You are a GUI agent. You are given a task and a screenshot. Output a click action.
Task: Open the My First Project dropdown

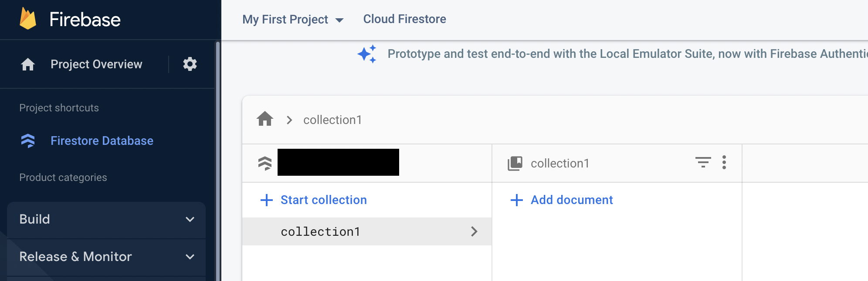pos(293,20)
